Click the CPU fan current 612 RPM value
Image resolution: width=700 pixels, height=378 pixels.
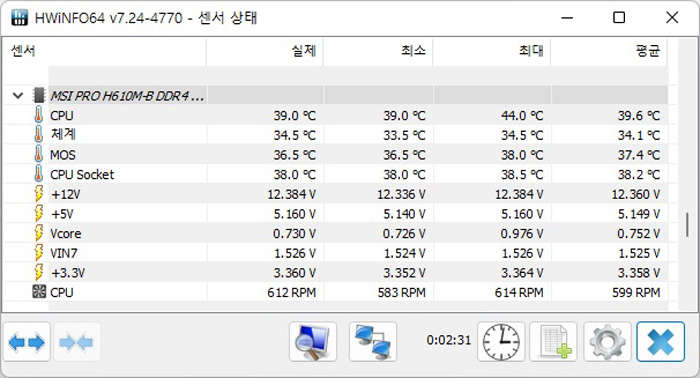[x=292, y=292]
